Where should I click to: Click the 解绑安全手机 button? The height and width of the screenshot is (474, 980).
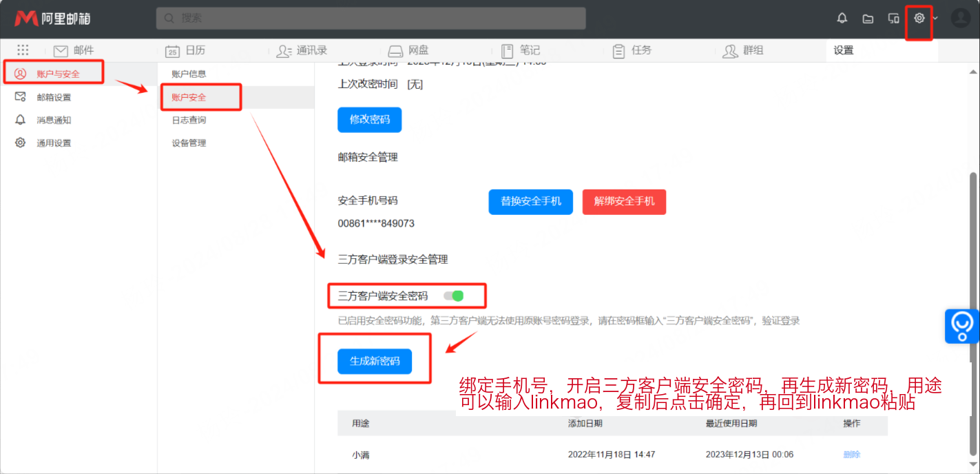[x=624, y=202]
